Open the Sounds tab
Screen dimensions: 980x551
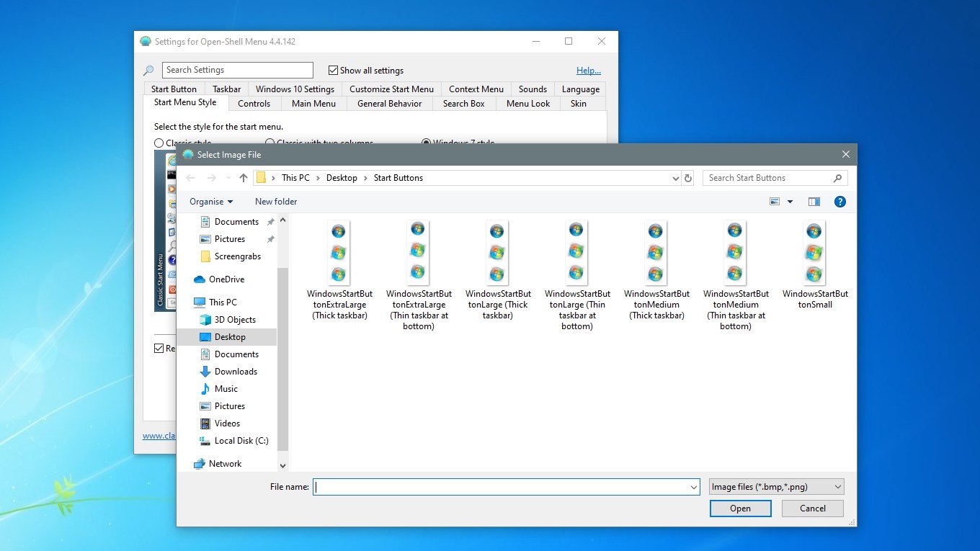click(533, 89)
